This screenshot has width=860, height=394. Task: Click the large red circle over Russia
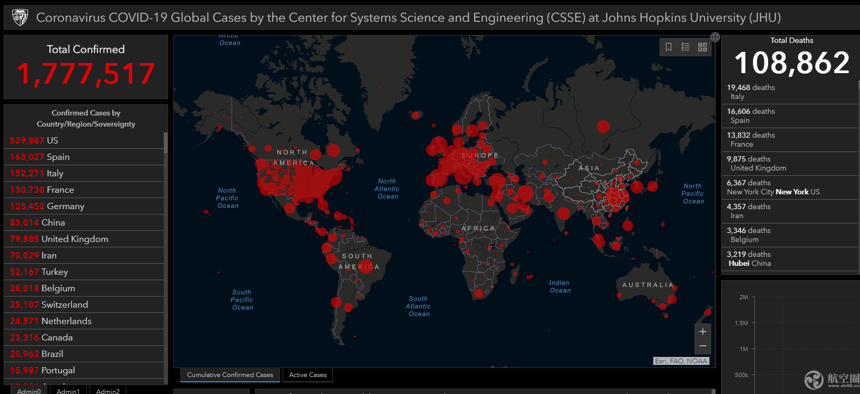[603, 127]
